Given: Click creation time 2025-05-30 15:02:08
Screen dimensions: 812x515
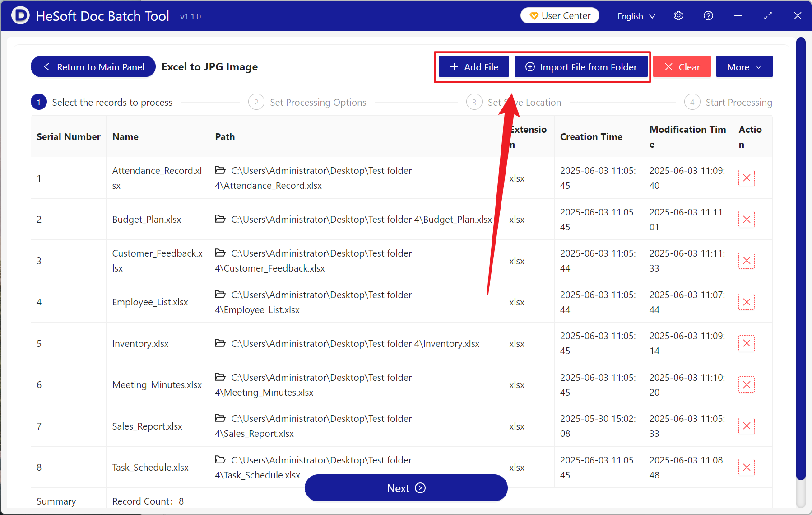Looking at the screenshot, I should click(x=598, y=426).
